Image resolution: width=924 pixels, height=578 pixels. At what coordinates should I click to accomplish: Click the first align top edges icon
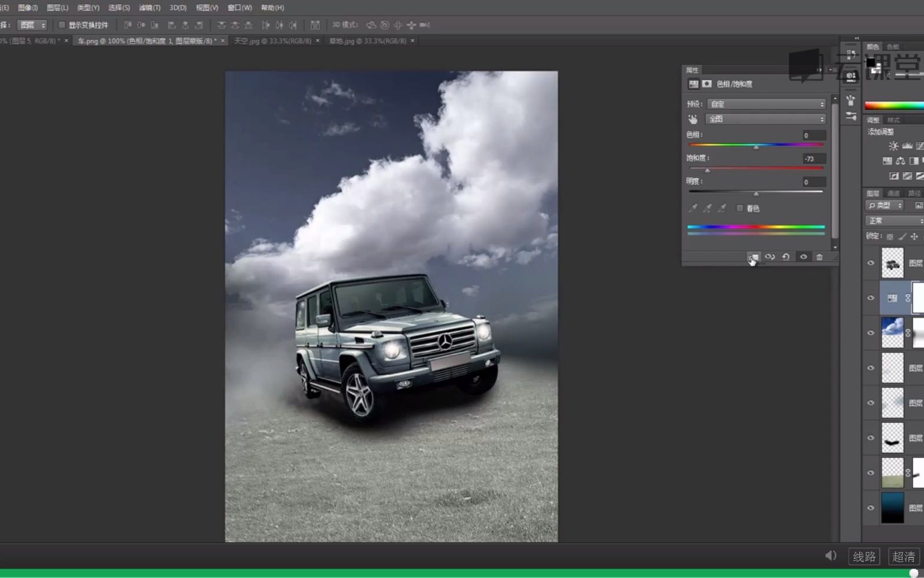[128, 25]
